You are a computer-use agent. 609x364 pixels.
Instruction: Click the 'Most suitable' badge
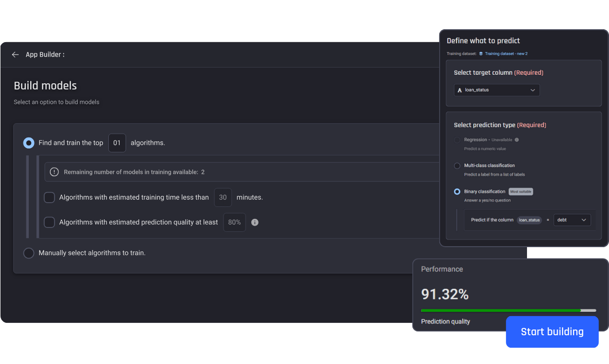pyautogui.click(x=521, y=192)
